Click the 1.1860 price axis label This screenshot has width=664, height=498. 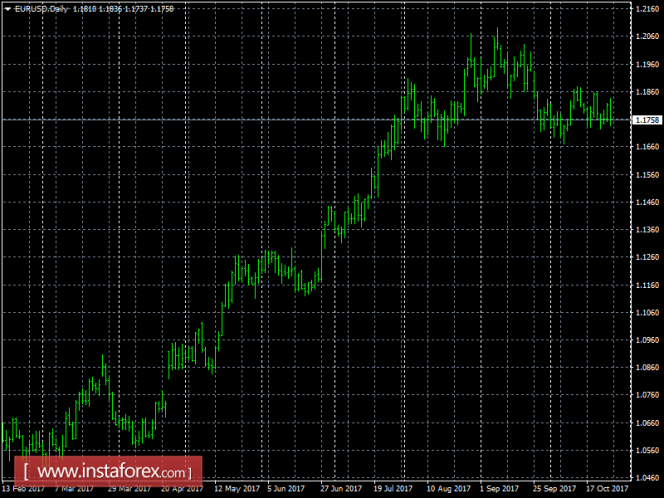tap(646, 92)
